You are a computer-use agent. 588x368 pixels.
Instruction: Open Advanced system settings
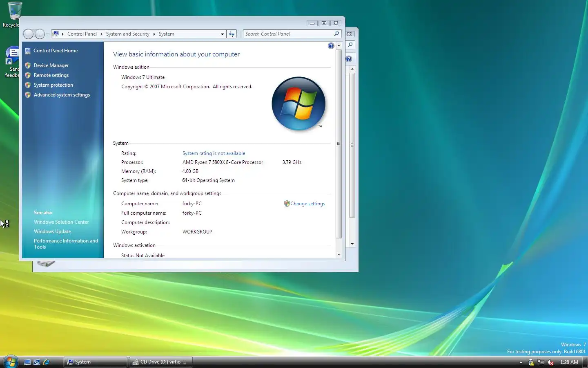point(62,95)
